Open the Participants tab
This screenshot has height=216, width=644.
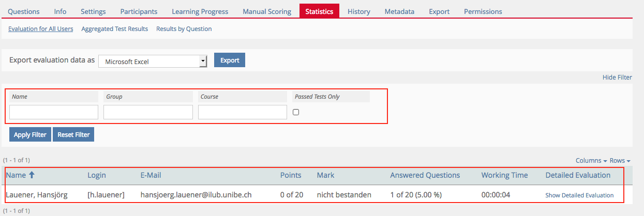[139, 11]
